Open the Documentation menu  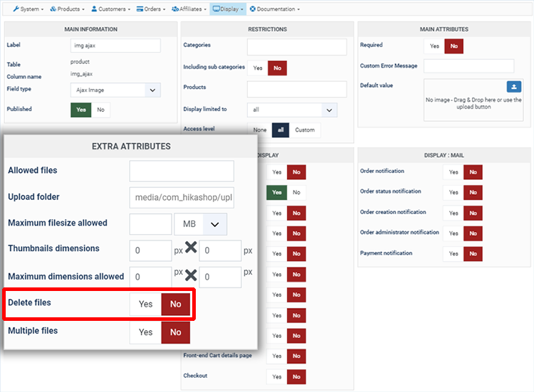click(275, 9)
